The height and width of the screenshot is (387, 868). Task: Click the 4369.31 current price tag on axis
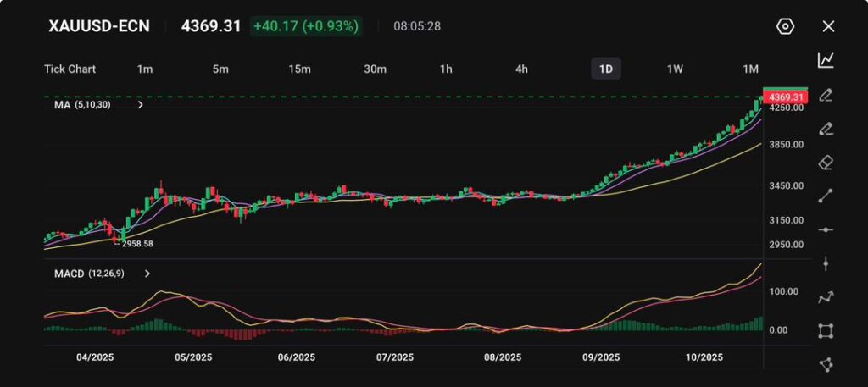785,97
